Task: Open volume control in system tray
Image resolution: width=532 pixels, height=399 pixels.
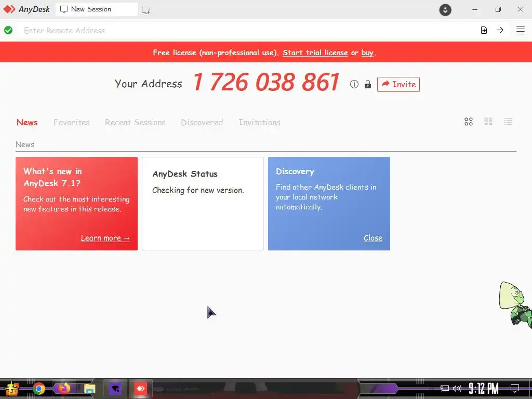Action: [x=457, y=389]
